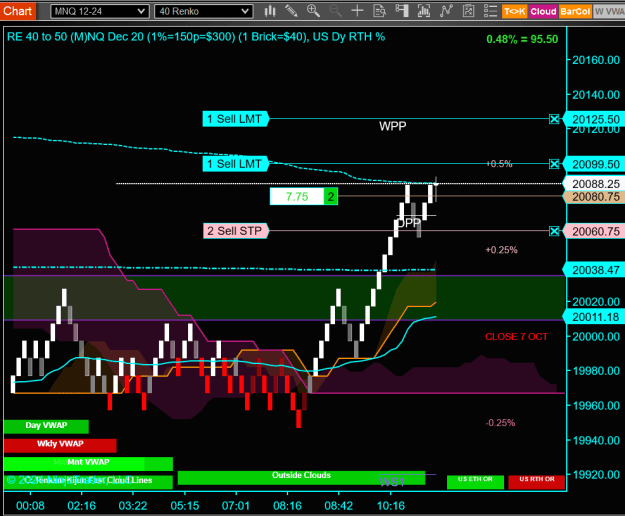This screenshot has width=625, height=516.
Task: Click the 20060.75 stop price marker
Action: pos(594,232)
